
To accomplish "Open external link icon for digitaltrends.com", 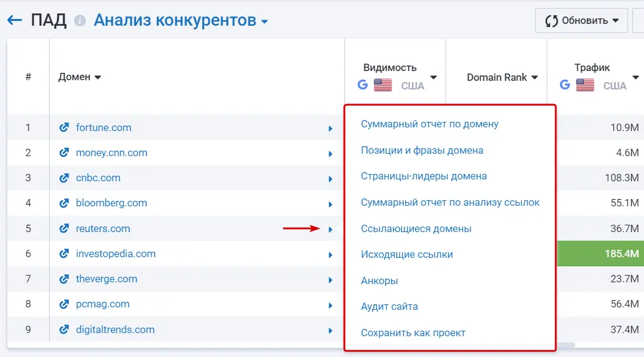I will pyautogui.click(x=64, y=329).
